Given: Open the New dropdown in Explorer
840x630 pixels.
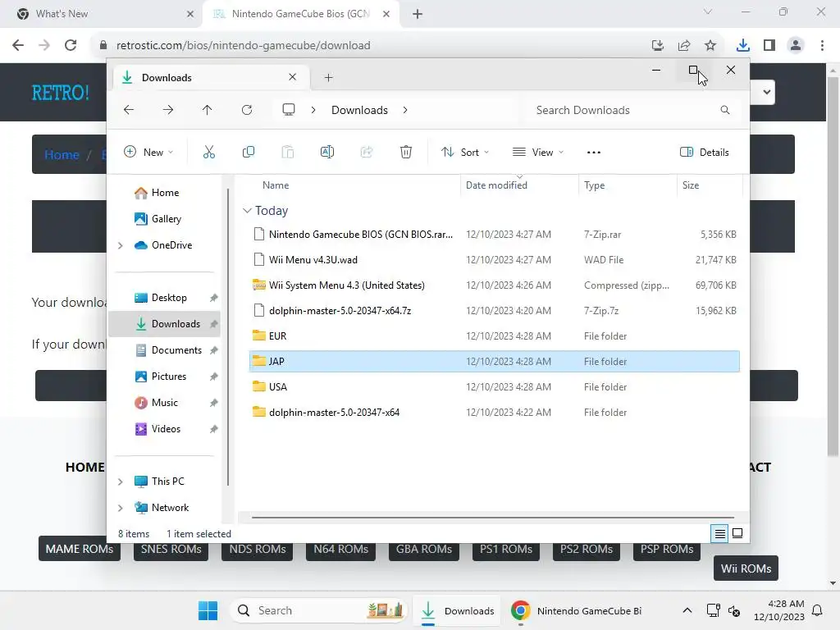Looking at the screenshot, I should coord(148,152).
